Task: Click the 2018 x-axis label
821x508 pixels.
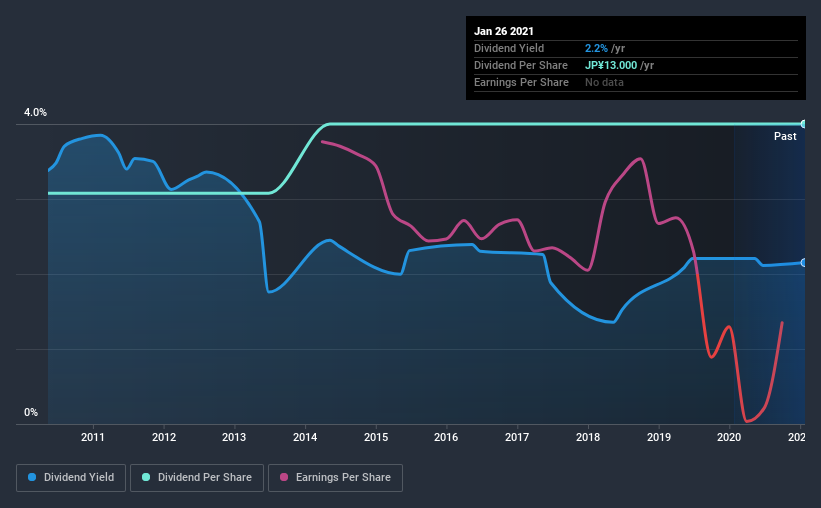Action: [x=588, y=437]
